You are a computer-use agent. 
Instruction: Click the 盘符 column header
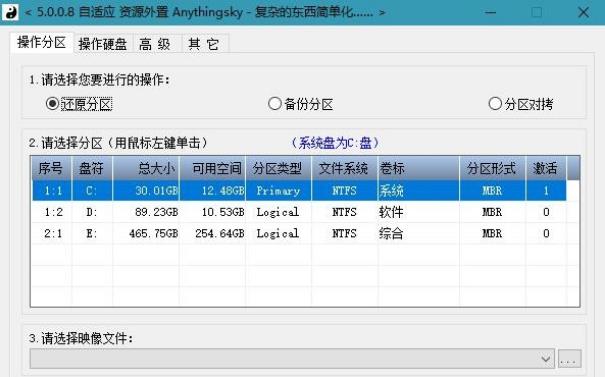tap(92, 168)
